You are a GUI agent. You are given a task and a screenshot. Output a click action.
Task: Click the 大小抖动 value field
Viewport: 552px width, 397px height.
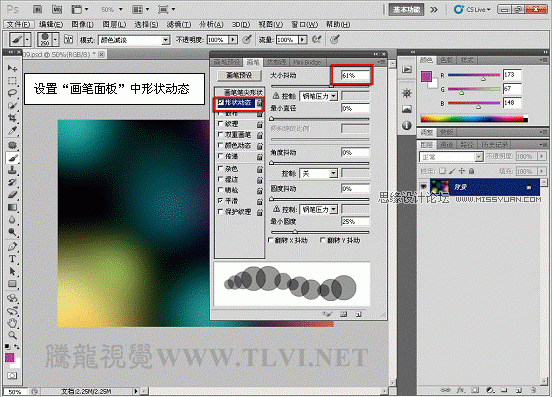(355, 75)
